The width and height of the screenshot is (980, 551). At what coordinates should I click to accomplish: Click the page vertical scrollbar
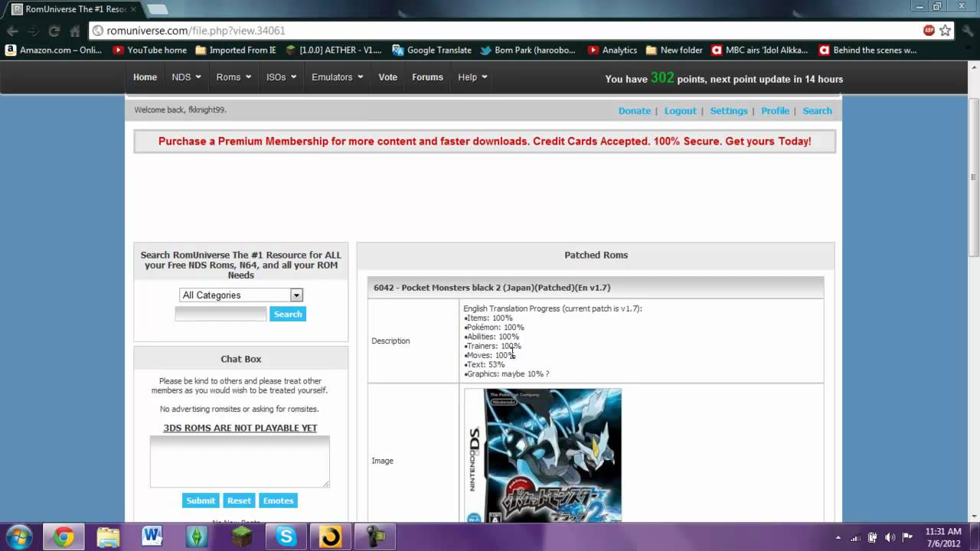point(974,176)
